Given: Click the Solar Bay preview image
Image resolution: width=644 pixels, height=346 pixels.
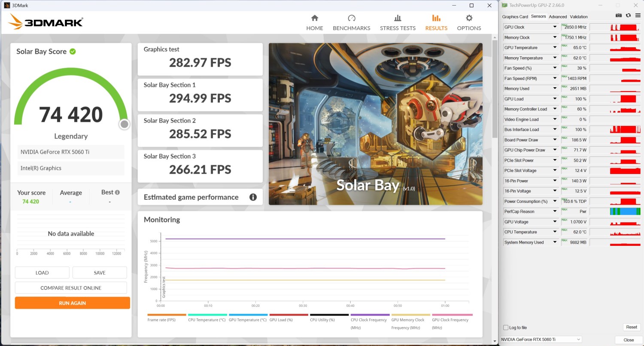Looking at the screenshot, I should 375,124.
